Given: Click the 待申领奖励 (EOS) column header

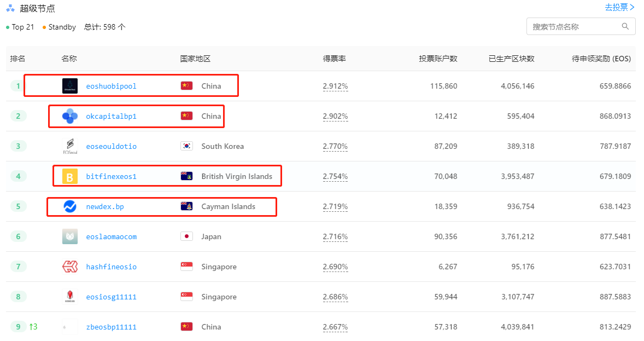Looking at the screenshot, I should [601, 59].
